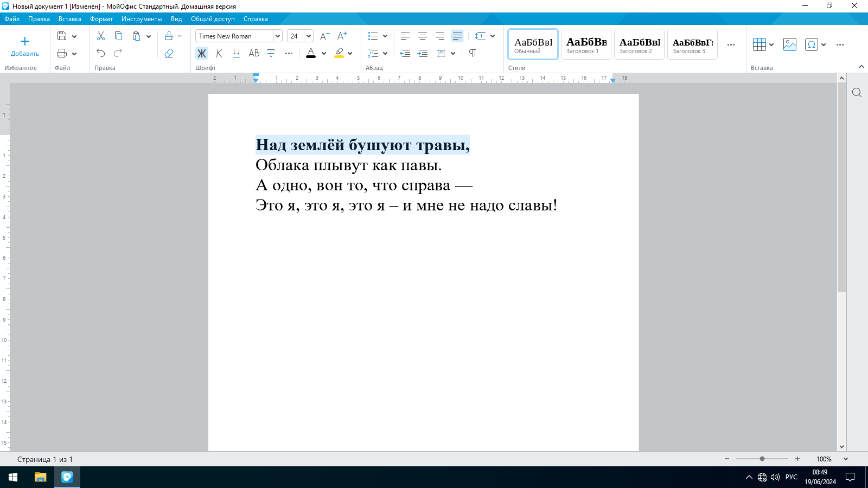Apply the Заголовок 1 style
This screenshot has height=488, width=868.
point(586,44)
